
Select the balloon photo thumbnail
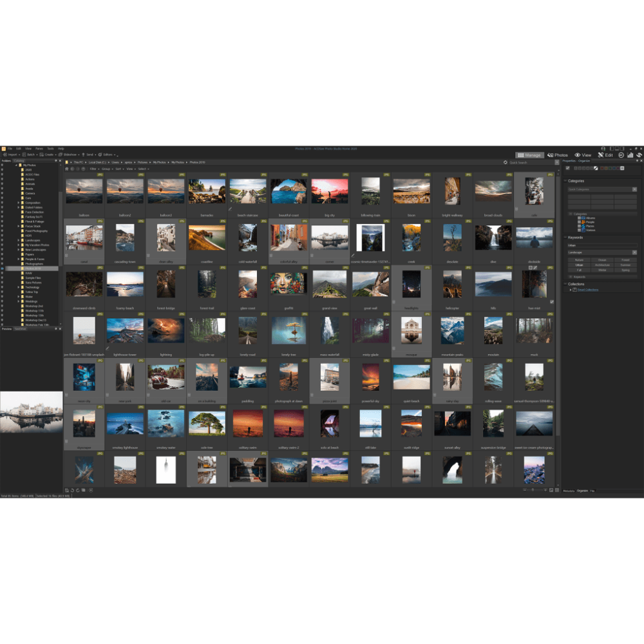coord(84,191)
